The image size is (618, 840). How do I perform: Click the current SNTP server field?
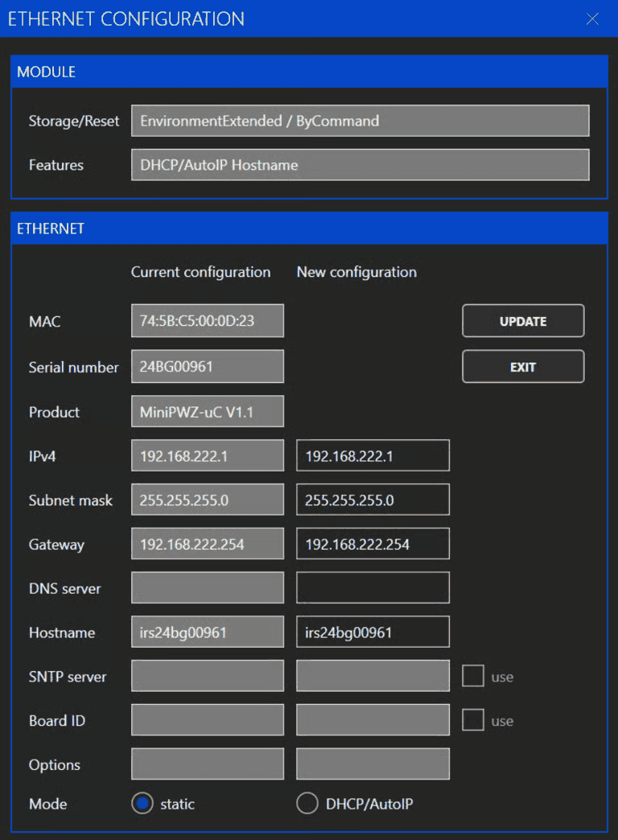(x=208, y=676)
